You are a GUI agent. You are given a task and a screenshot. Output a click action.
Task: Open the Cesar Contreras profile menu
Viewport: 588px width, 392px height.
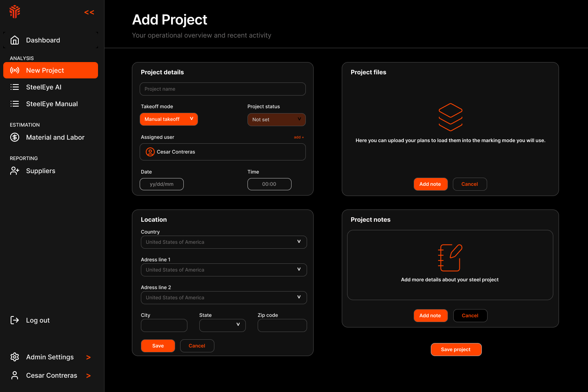51,375
